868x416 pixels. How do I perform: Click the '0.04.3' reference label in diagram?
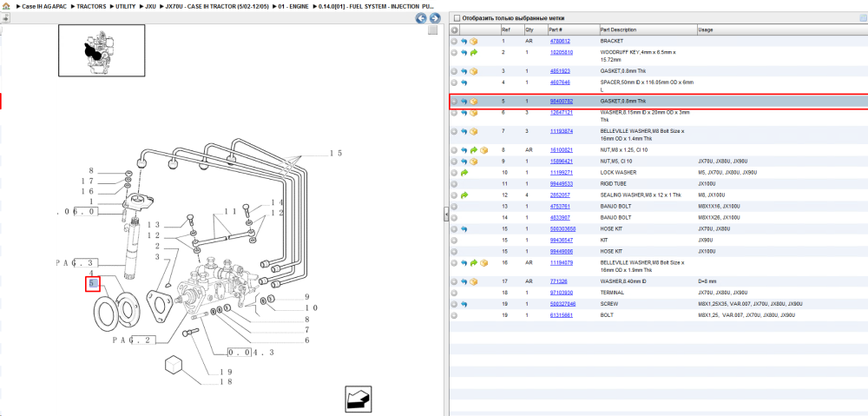pos(252,352)
